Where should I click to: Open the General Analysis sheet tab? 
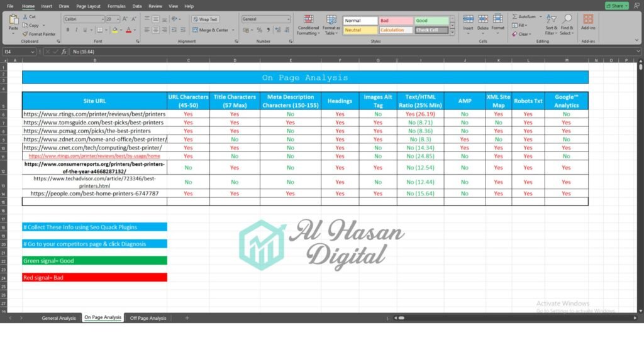(x=58, y=318)
